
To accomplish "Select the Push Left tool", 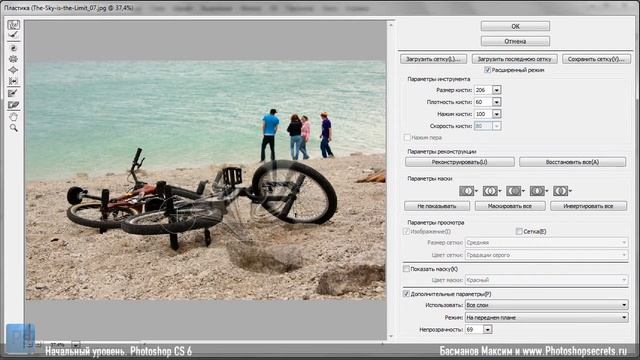I will coord(13,81).
